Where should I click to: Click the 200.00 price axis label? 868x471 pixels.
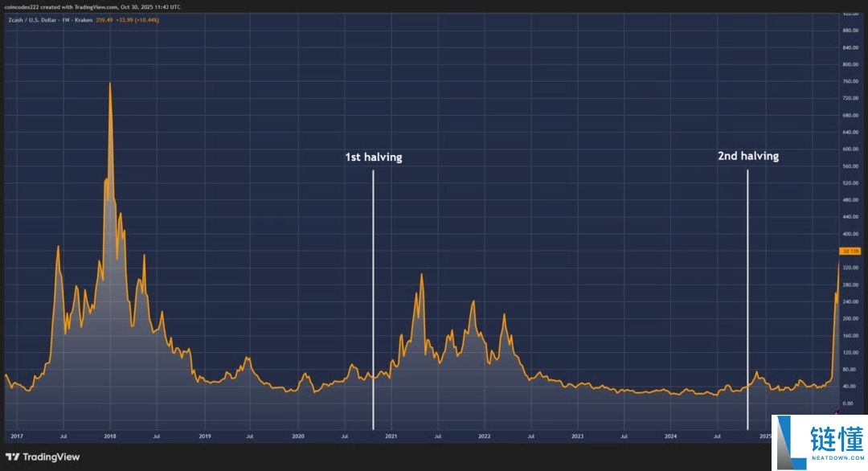(850, 319)
